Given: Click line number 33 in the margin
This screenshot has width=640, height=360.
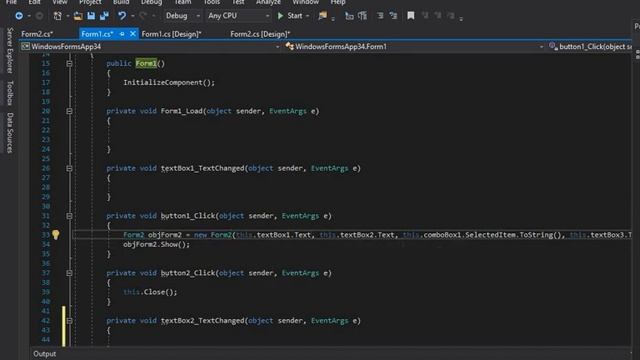Looking at the screenshot, I should [45, 235].
